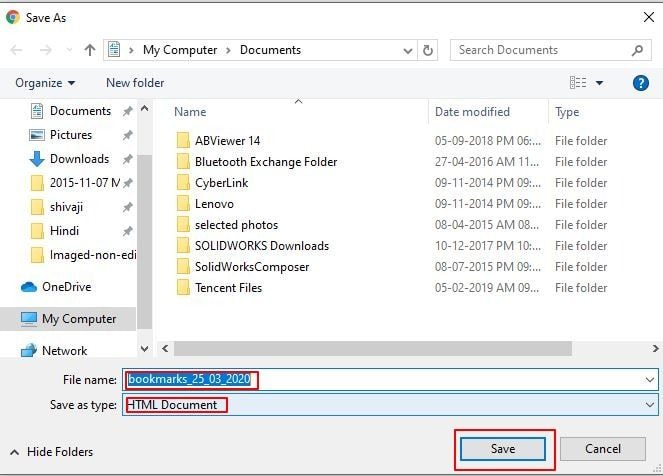The width and height of the screenshot is (663, 476).
Task: Click New folder in toolbar
Action: click(x=135, y=83)
